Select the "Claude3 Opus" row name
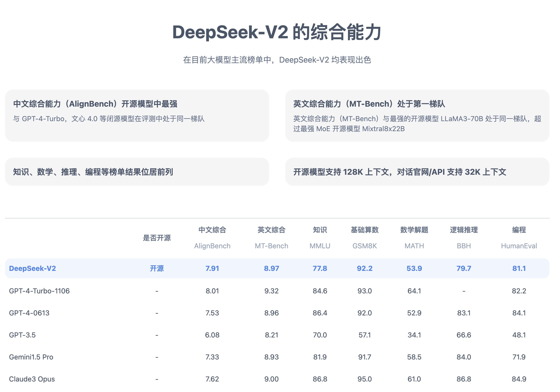This screenshot has width=560, height=392. coord(32,379)
